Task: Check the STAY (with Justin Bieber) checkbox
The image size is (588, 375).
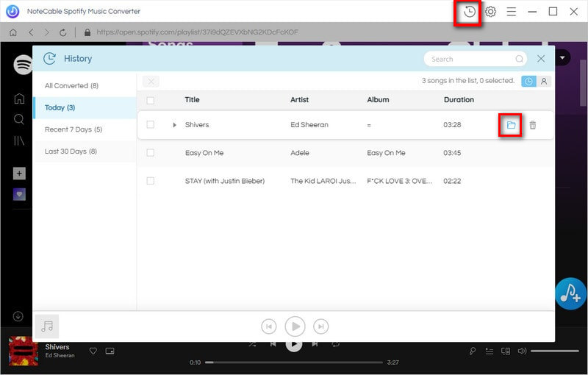Action: (x=151, y=181)
